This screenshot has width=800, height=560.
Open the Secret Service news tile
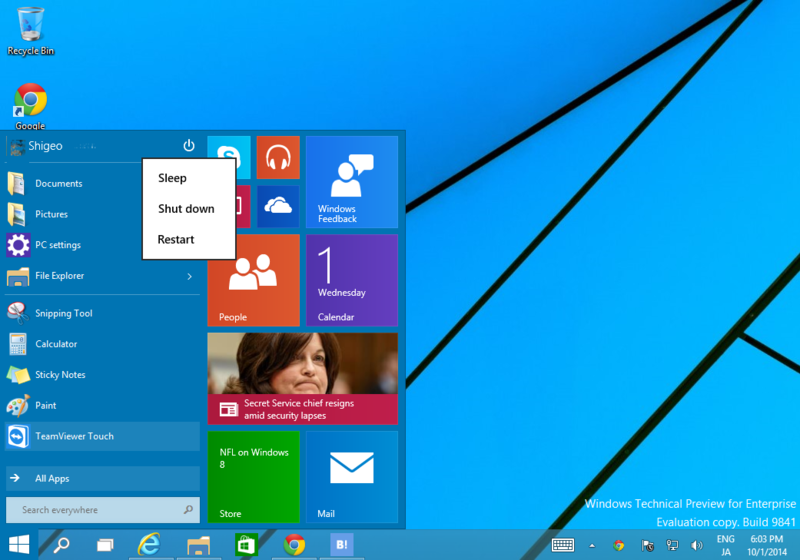point(303,378)
